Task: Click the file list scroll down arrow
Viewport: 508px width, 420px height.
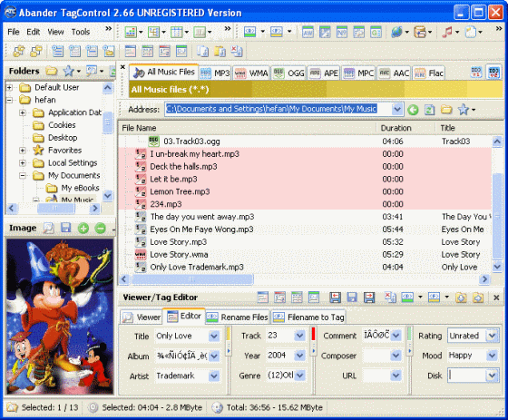Action: pyautogui.click(x=497, y=267)
